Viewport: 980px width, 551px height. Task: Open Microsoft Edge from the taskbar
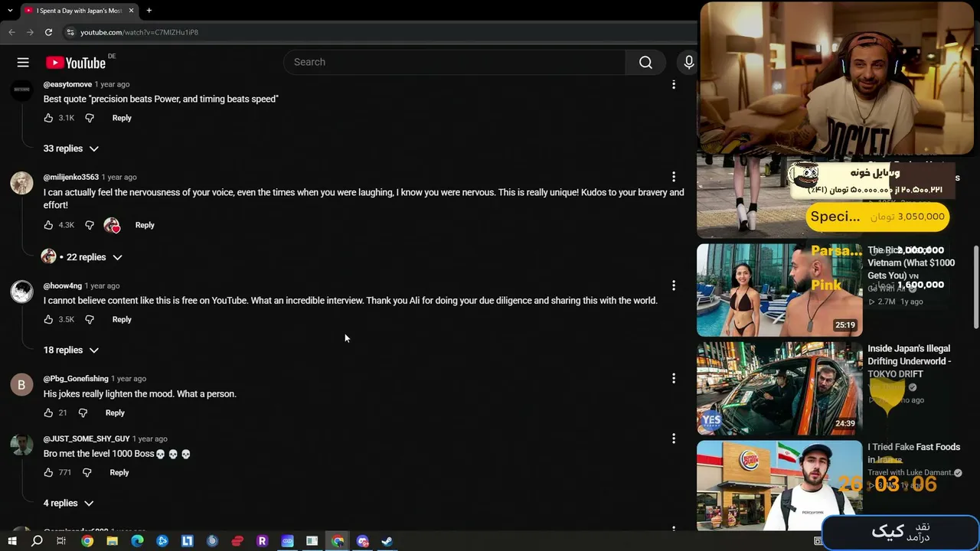137,541
